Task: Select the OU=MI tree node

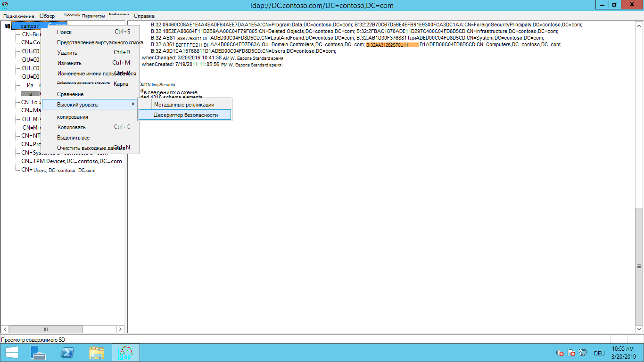Action: click(32, 119)
